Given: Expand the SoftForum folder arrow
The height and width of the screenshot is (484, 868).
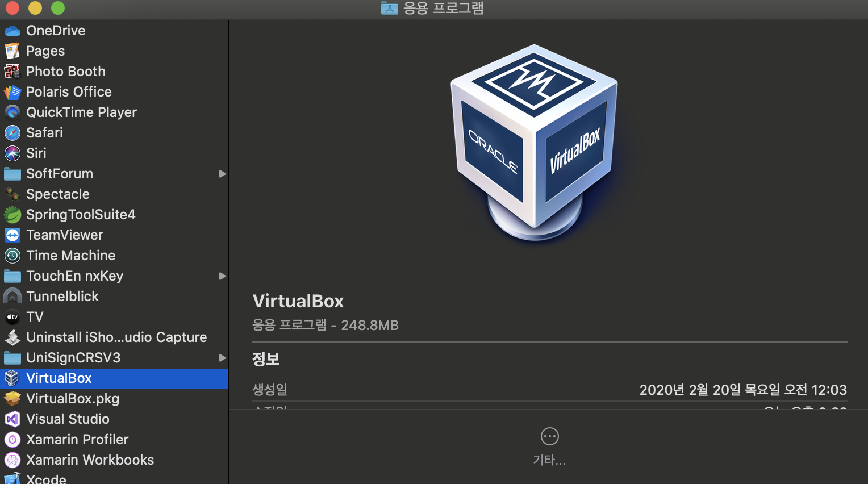Looking at the screenshot, I should pyautogui.click(x=222, y=174).
